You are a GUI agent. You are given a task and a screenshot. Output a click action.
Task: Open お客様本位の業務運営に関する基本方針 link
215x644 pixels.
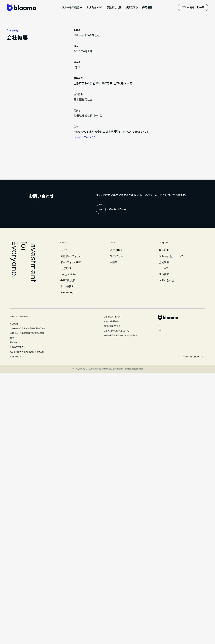(x=27, y=333)
